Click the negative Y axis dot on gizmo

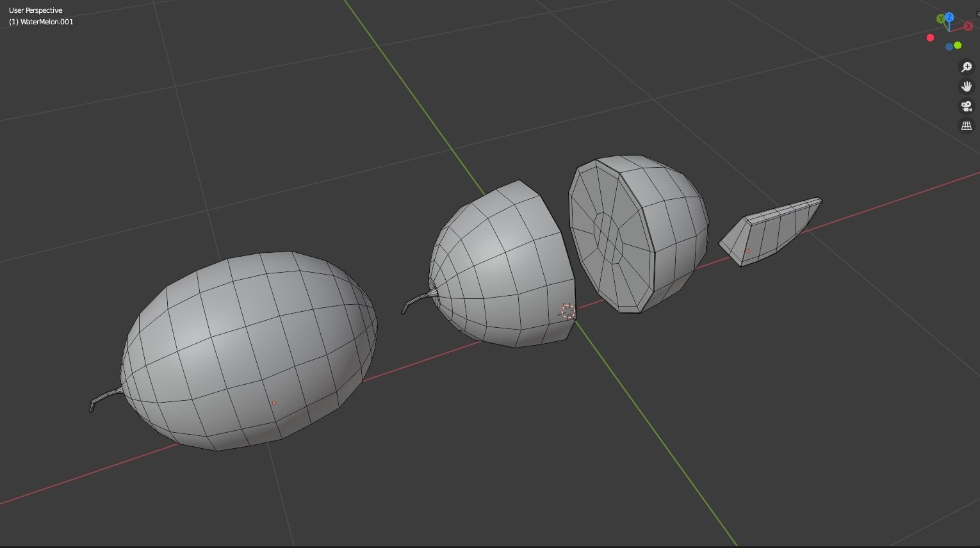[957, 45]
